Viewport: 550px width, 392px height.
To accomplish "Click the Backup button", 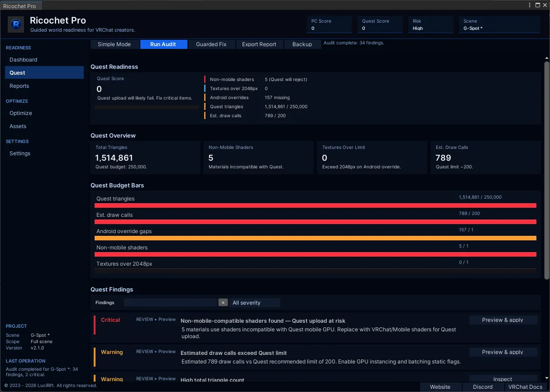I will point(302,44).
